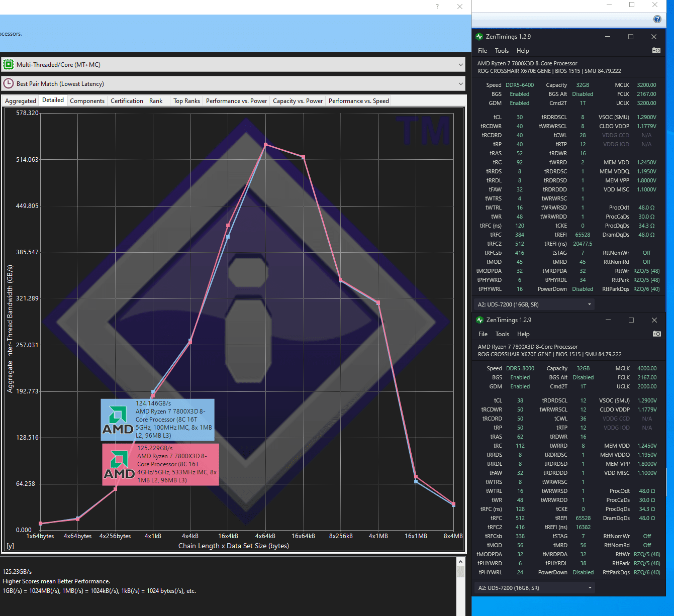Click the blue help question-mark icon
Viewport: 674px width, 616px height.
pyautogui.click(x=657, y=19)
